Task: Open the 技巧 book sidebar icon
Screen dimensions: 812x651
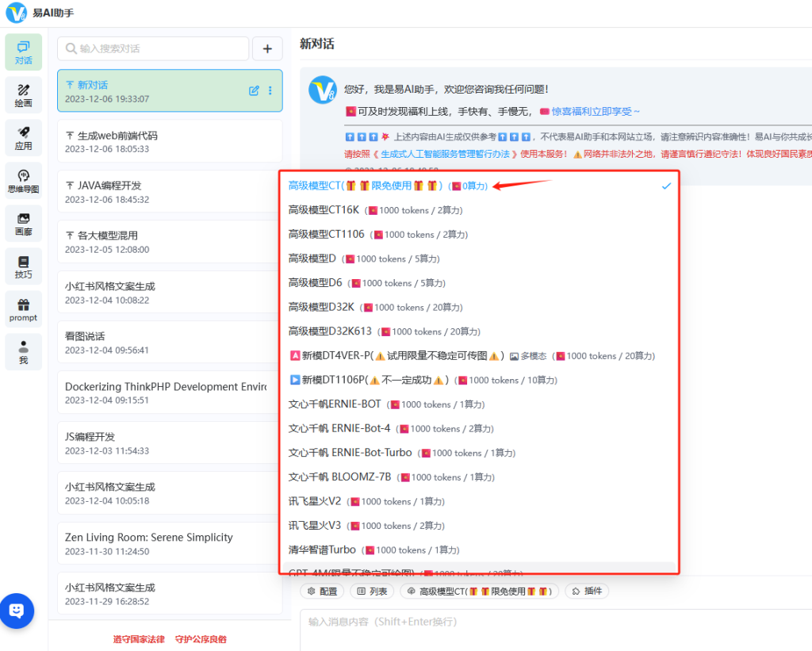Action: coord(23,266)
